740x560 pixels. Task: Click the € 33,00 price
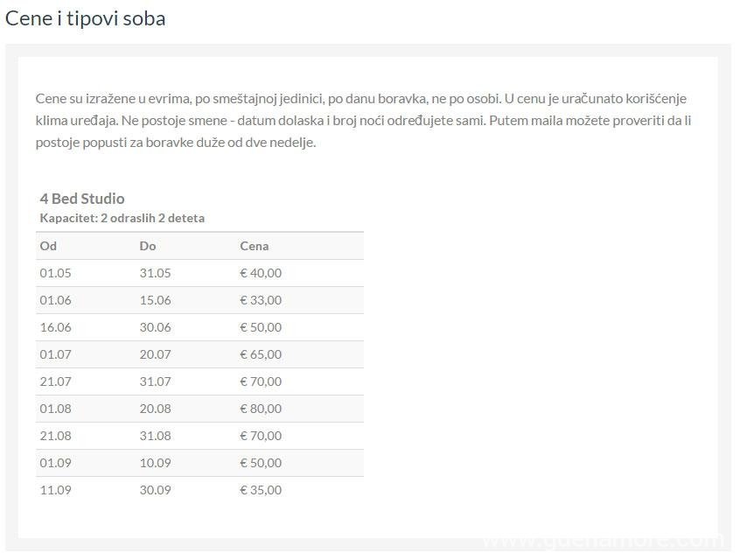click(x=261, y=300)
